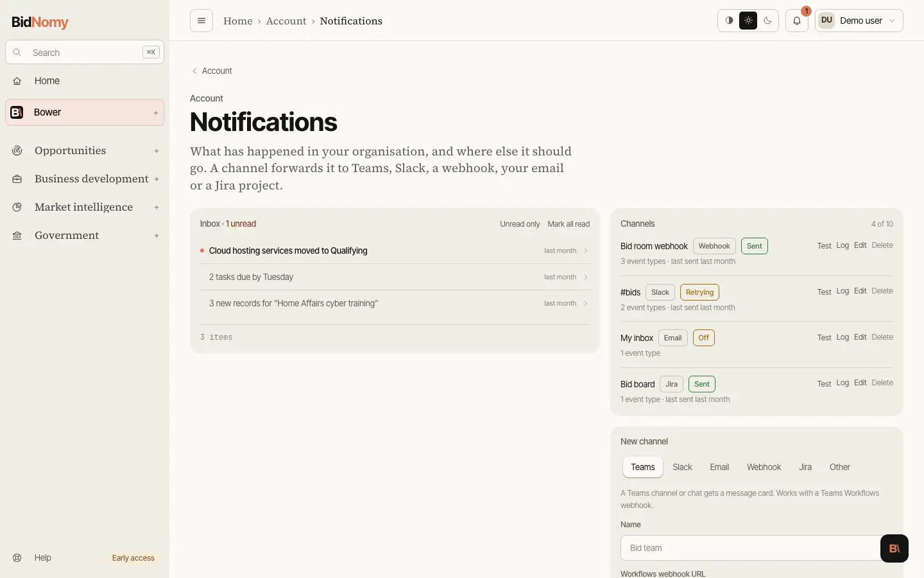Expand the Bower plus control

coord(156,113)
